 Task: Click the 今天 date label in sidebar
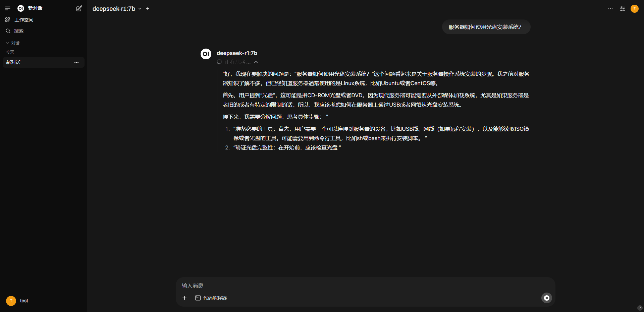coord(10,52)
